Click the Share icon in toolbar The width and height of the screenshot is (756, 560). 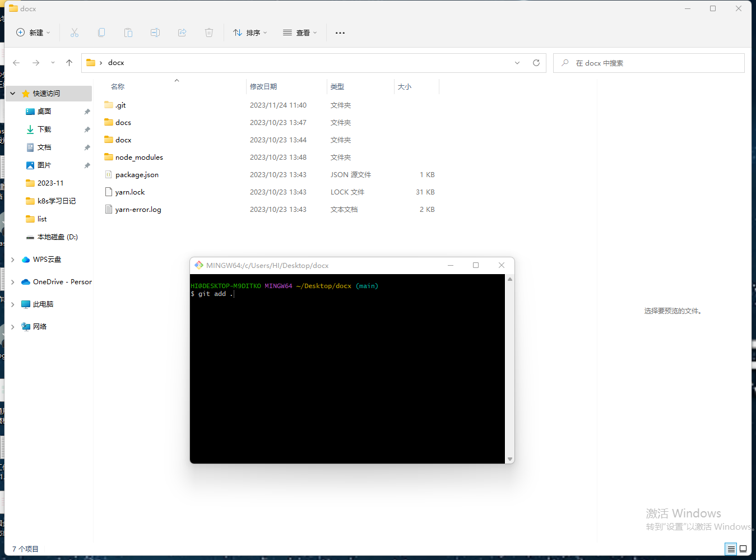click(182, 33)
